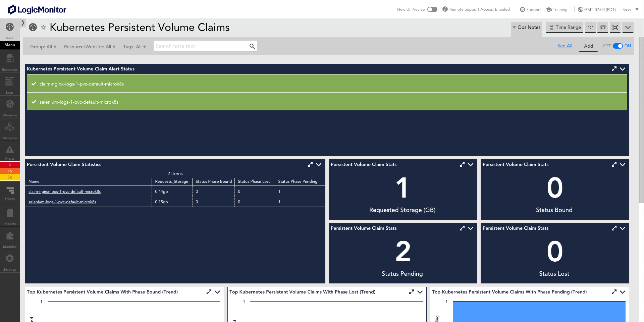This screenshot has width=644, height=322.
Task: Expand the Phase Pending (Trend) graph widget
Action: point(614,292)
